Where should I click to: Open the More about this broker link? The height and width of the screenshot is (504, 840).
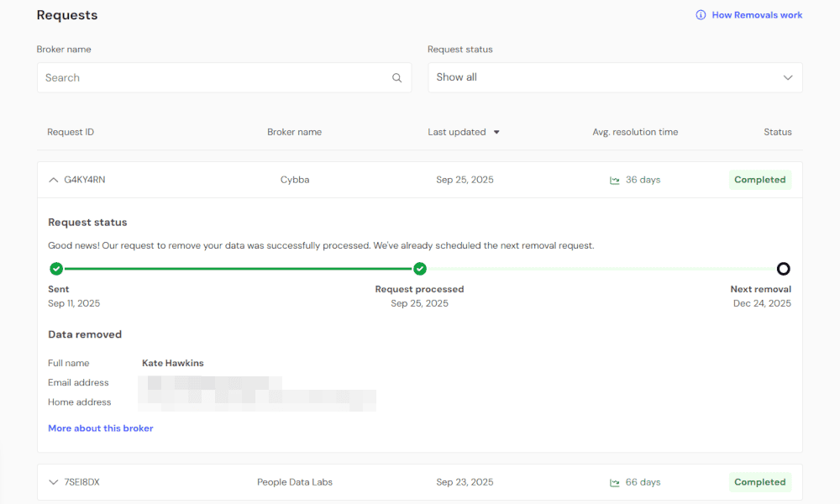[101, 428]
